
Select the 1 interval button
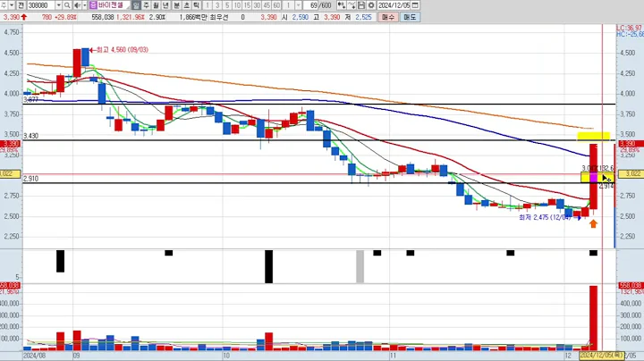point(208,5)
